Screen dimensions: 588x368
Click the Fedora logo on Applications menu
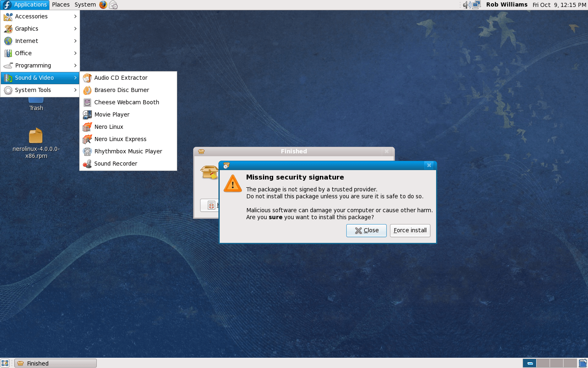tap(7, 5)
